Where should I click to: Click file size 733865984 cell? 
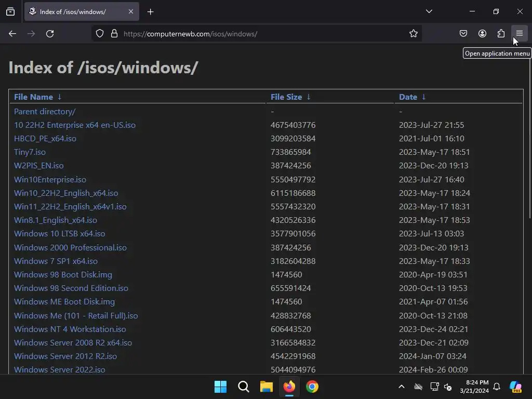click(290, 152)
